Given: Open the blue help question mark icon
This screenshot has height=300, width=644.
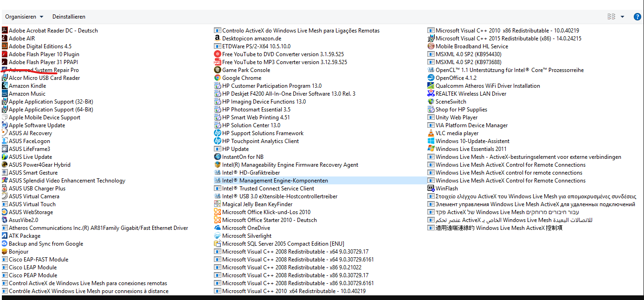Looking at the screenshot, I should coord(638,17).
